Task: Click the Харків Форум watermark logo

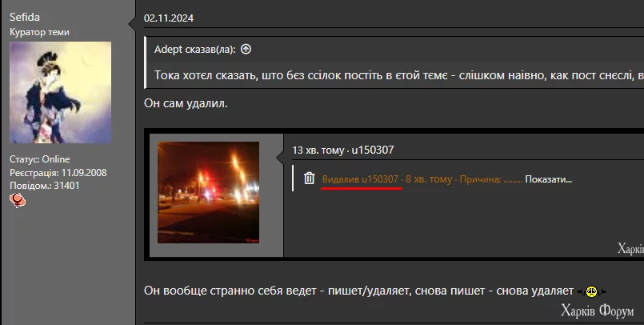Action: coord(597,311)
